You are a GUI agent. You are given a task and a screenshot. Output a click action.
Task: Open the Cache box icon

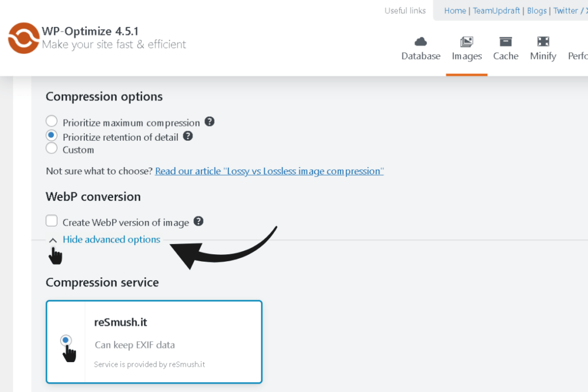coord(505,41)
